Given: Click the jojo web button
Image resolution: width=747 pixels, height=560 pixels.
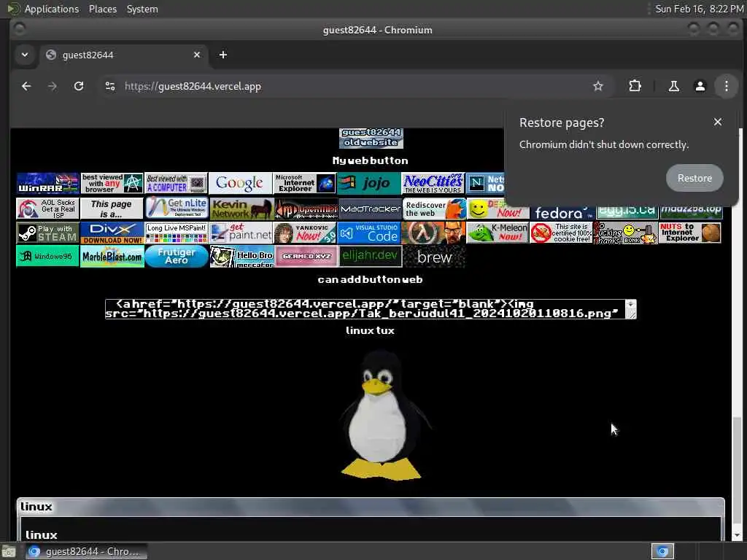Looking at the screenshot, I should [x=368, y=183].
